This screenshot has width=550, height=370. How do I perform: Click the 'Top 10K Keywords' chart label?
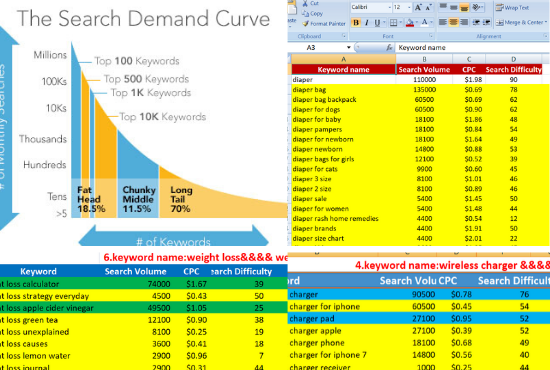[x=162, y=117]
